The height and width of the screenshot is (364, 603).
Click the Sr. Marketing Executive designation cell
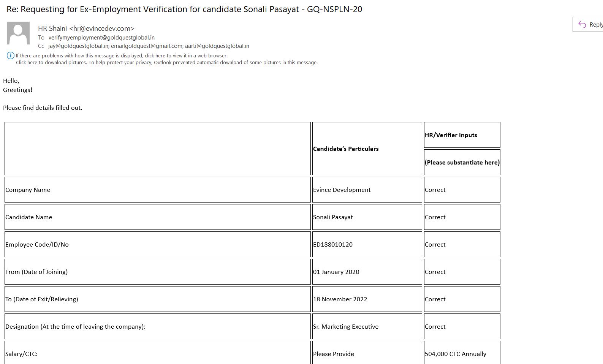(x=346, y=327)
